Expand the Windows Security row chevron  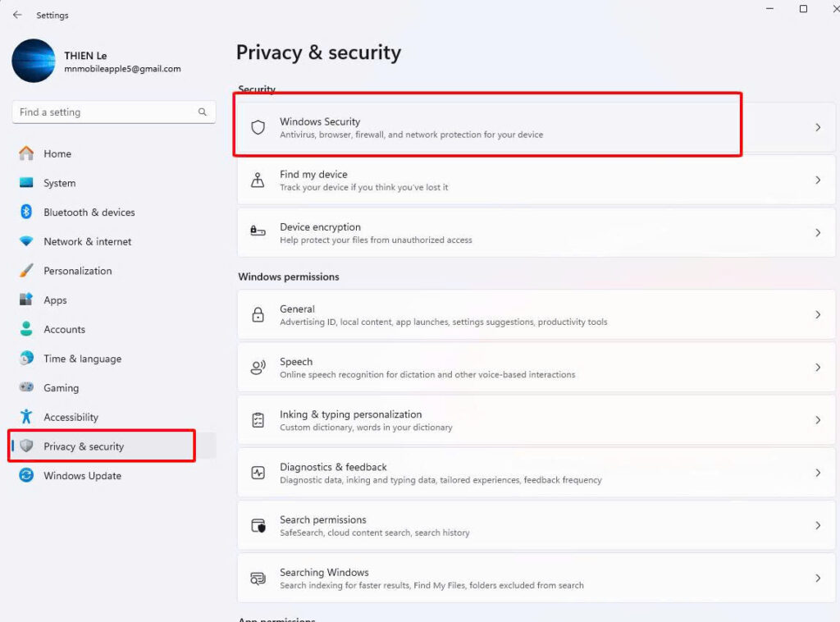pyautogui.click(x=818, y=127)
